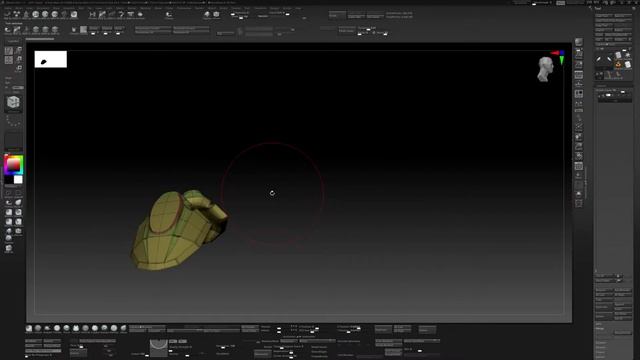Open the dark empty texture slot above the color picker
640x360 pixels.
[x=13, y=141]
